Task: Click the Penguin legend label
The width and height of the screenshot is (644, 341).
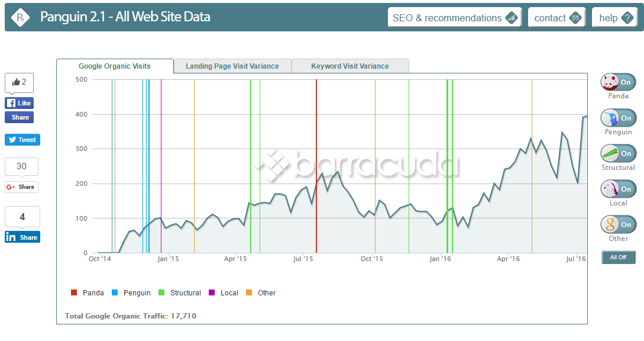Action: click(x=137, y=293)
